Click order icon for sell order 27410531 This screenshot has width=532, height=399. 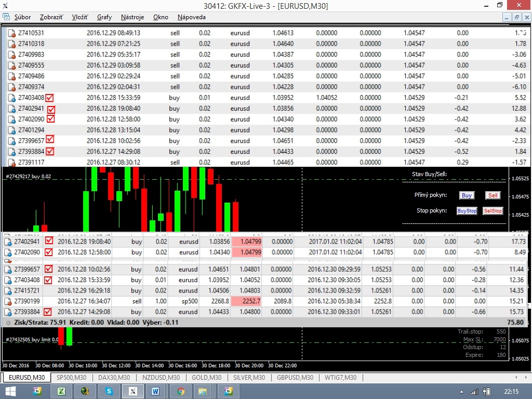point(11,33)
